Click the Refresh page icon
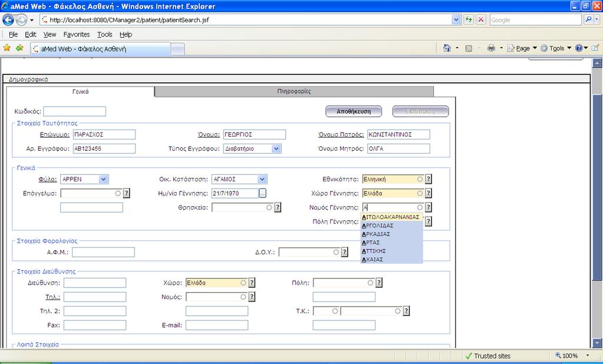This screenshot has width=603, height=364. tap(469, 19)
